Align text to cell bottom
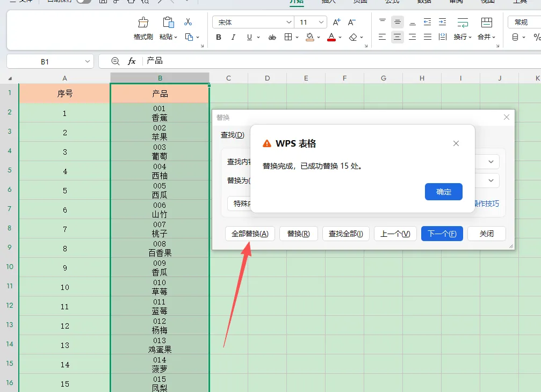Screen dimensions: 541x392 tap(412, 23)
